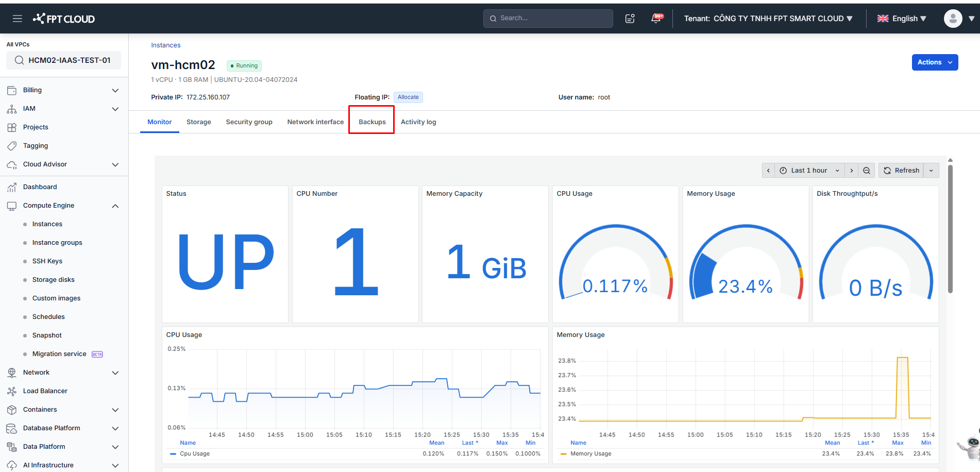The image size is (980, 472).
Task: Click the Compute Engine monitor icon
Action: tap(12, 206)
